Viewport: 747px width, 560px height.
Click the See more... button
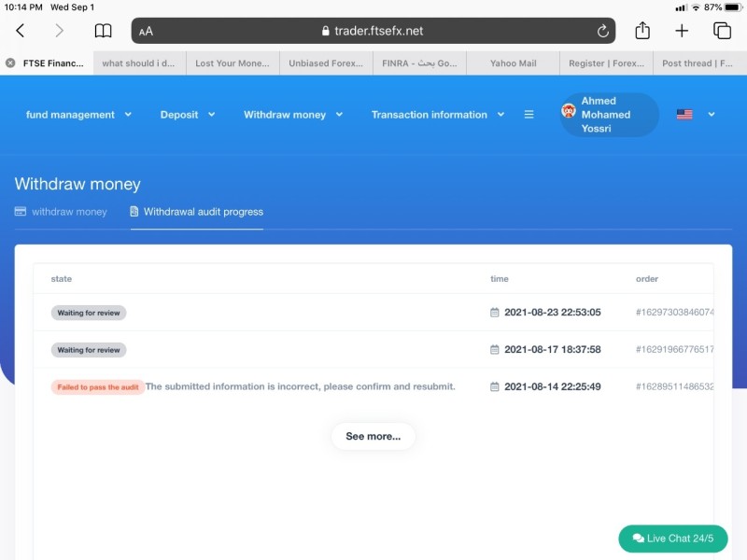373,436
